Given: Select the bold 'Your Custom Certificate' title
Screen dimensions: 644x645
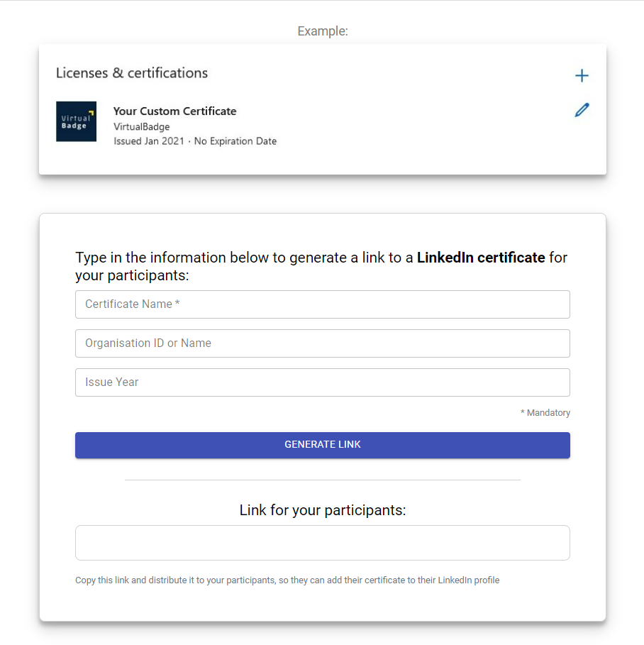Looking at the screenshot, I should [174, 111].
